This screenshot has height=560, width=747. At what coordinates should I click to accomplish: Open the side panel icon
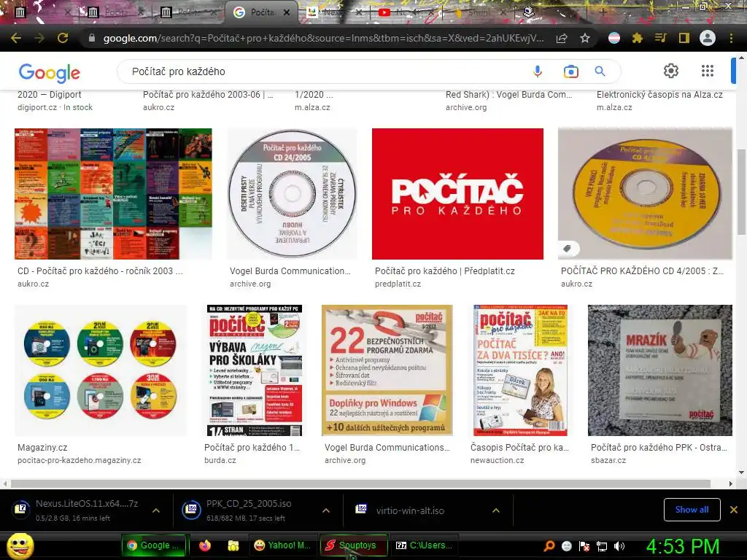click(x=684, y=38)
